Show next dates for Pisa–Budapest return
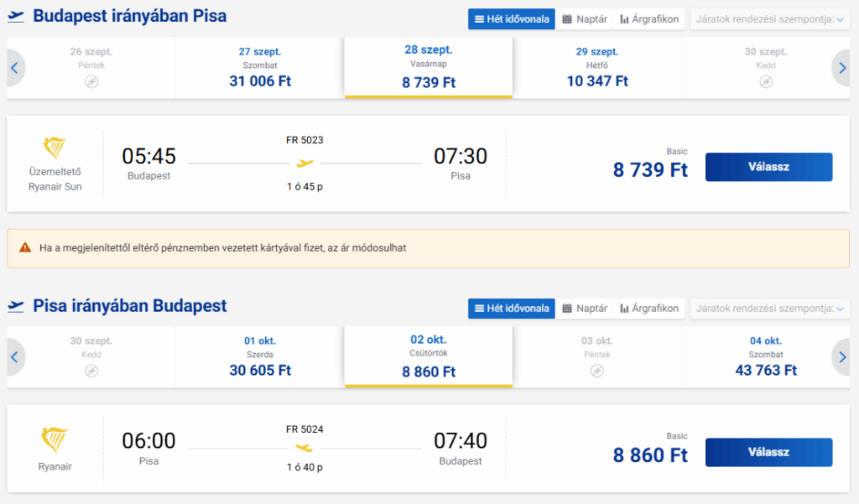The width and height of the screenshot is (859, 504). [x=842, y=357]
